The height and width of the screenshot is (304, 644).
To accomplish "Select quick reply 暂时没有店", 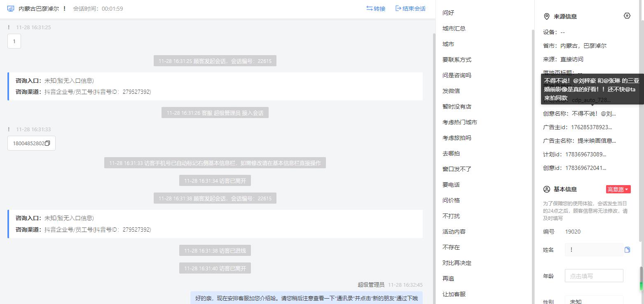I will point(457,107).
